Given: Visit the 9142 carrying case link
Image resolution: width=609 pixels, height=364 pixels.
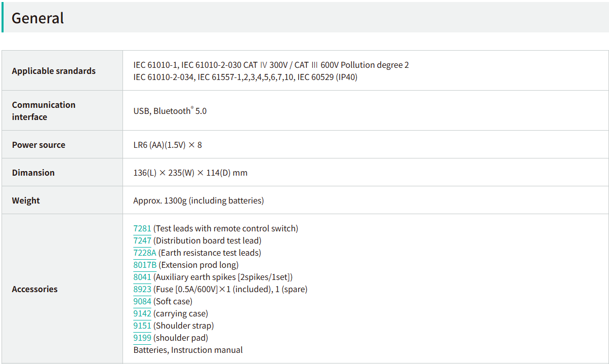Looking at the screenshot, I should point(142,313).
